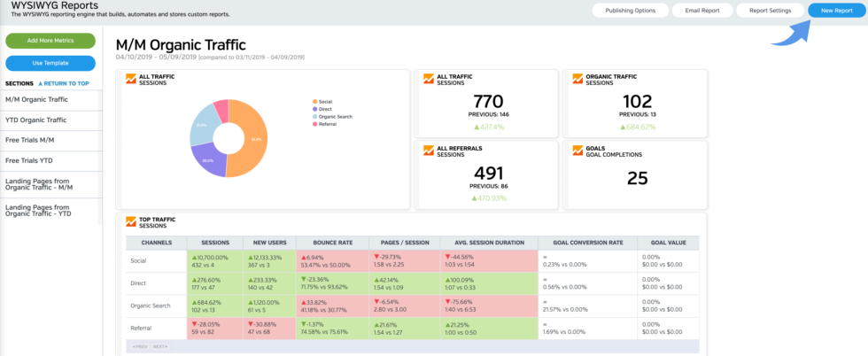868x356 pixels.
Task: Open Report Settings
Action: tap(770, 11)
